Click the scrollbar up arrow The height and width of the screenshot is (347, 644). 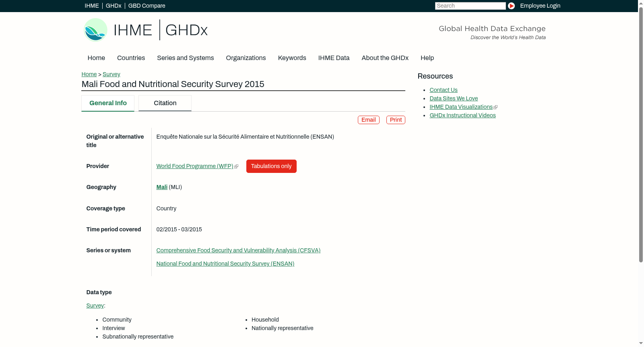641,3
